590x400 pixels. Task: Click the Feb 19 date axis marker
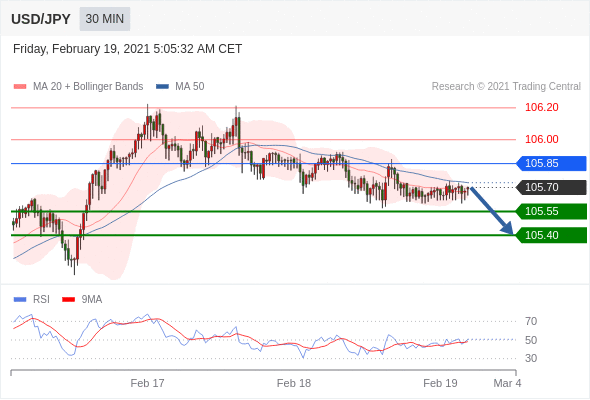pyautogui.click(x=440, y=383)
